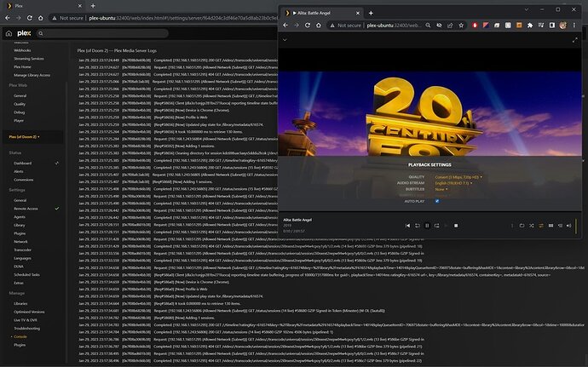Screen dimensions: 588x367
Task: Go back in the front browser window
Action: pos(285,26)
